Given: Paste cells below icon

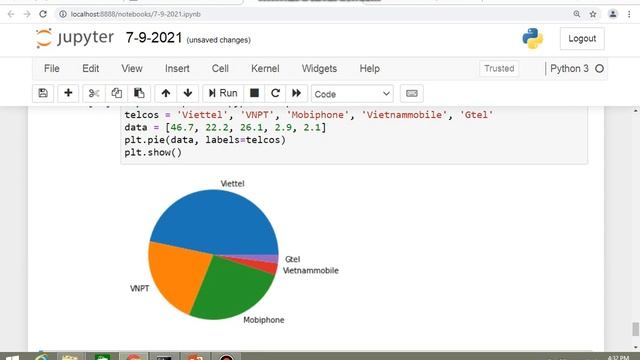Looking at the screenshot, I should [139, 93].
